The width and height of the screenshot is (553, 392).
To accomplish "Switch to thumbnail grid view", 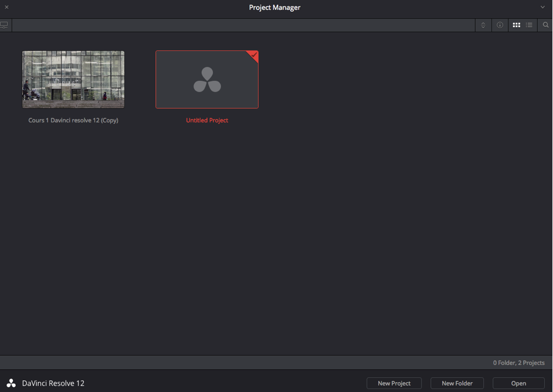I will [516, 25].
